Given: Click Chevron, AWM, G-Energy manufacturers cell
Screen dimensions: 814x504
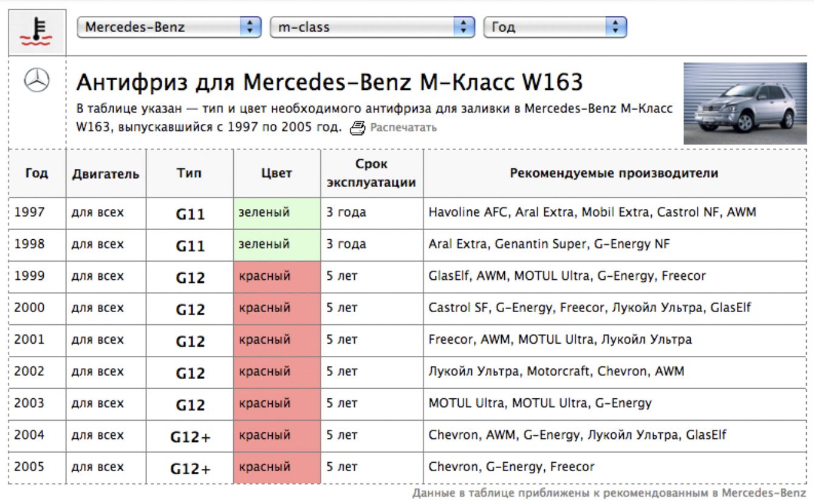Looking at the screenshot, I should click(x=615, y=435).
